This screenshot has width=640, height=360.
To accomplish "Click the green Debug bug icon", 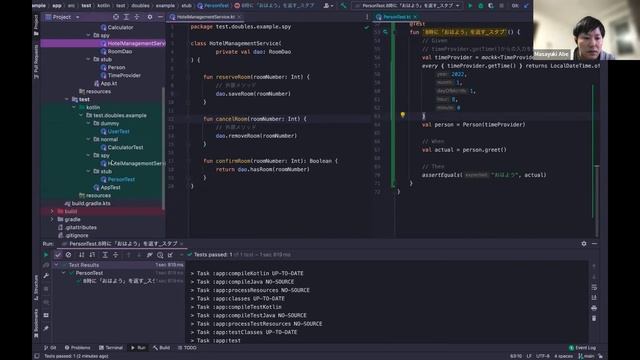I will click(481, 6).
